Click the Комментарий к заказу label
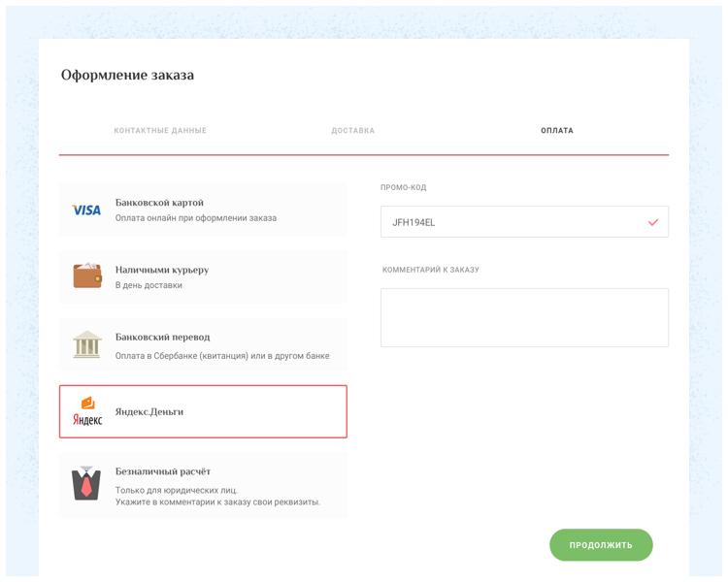The height and width of the screenshot is (582, 728). click(431, 270)
